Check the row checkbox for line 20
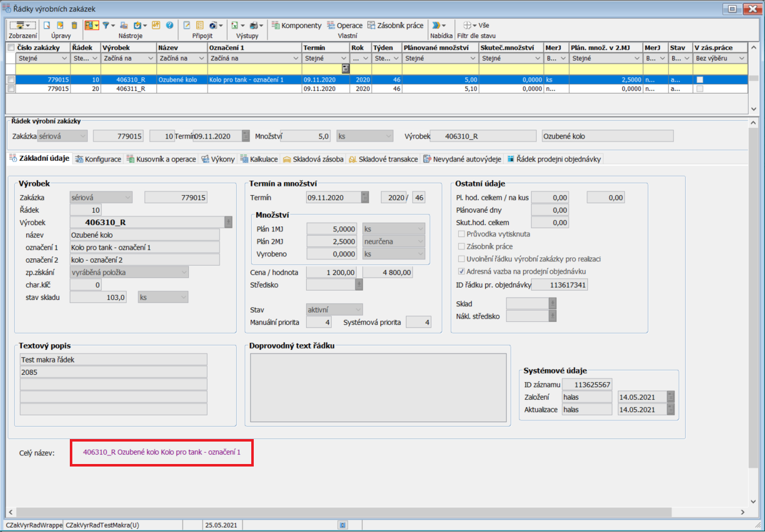The image size is (765, 532). [x=11, y=89]
